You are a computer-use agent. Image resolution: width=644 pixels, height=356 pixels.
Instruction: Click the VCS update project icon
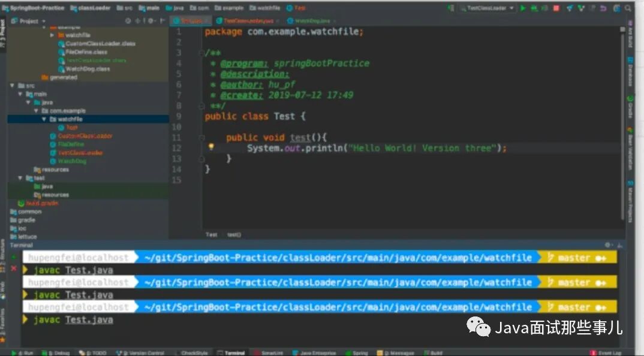point(570,8)
